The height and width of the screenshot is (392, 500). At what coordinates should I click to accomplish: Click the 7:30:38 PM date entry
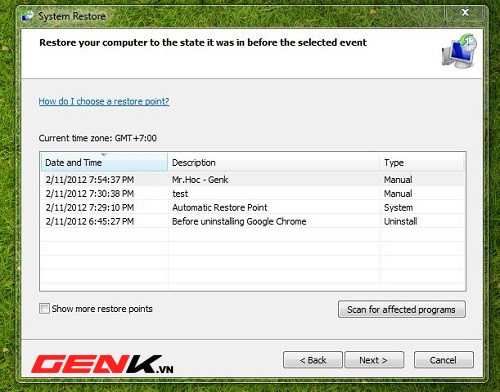click(90, 194)
